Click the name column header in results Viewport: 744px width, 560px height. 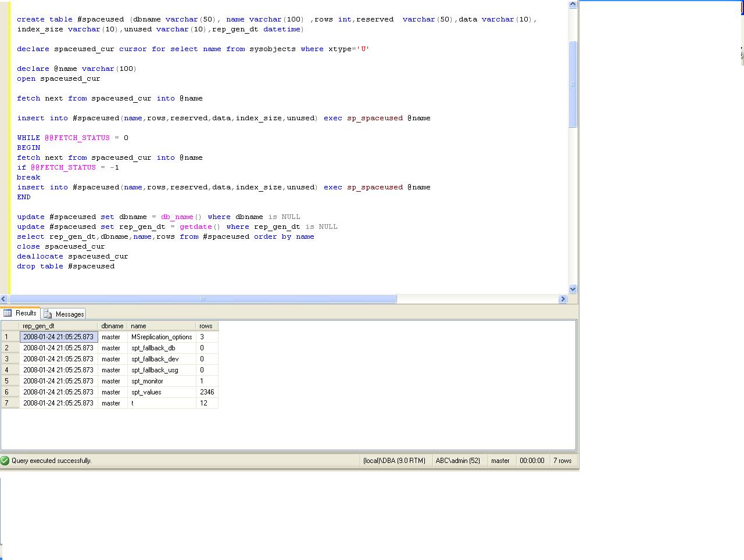click(x=161, y=326)
